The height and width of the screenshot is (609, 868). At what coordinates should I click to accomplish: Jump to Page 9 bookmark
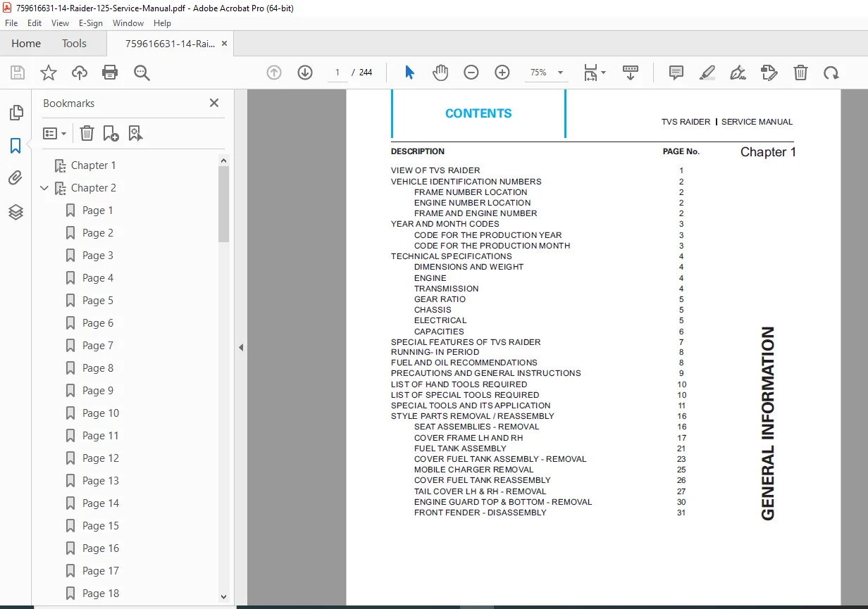(x=98, y=391)
